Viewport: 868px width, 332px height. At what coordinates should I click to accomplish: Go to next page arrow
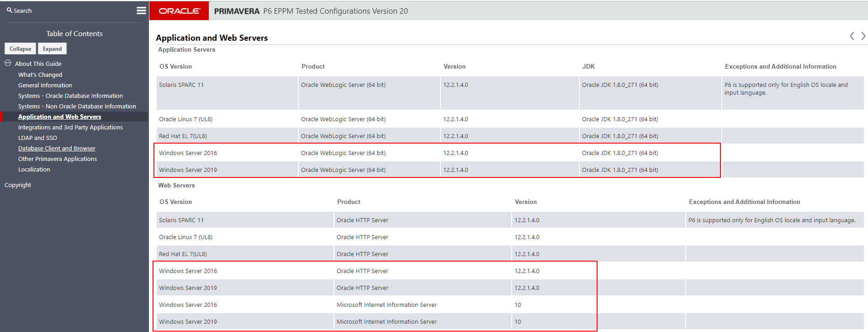click(x=863, y=36)
